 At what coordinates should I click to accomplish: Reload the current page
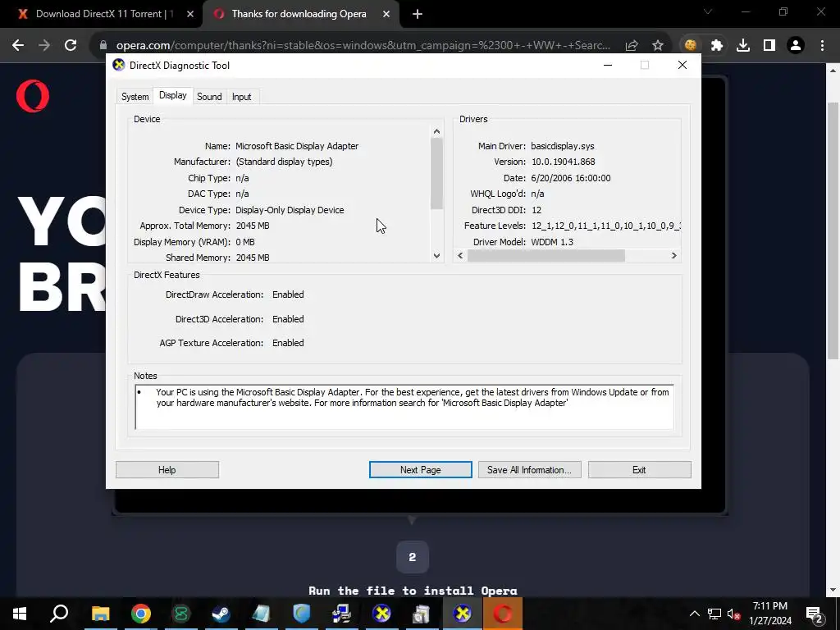pos(71,45)
